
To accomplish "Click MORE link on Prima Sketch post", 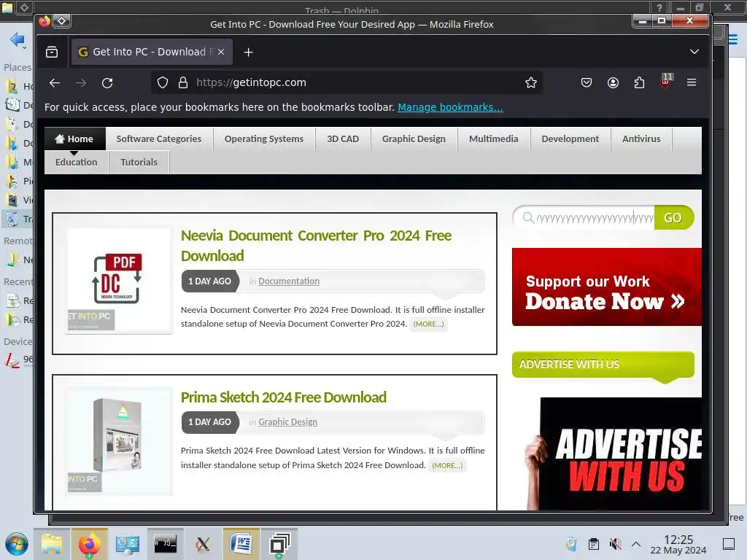I will click(x=447, y=466).
